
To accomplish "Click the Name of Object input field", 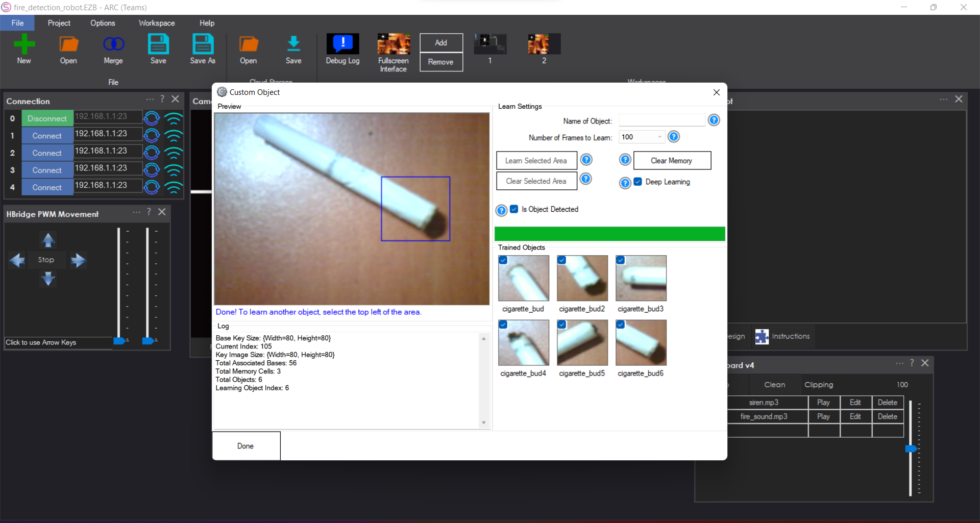I will point(661,120).
